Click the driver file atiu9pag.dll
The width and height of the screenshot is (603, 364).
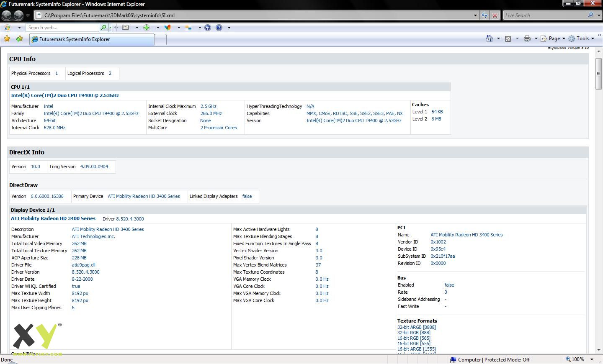tap(83, 265)
